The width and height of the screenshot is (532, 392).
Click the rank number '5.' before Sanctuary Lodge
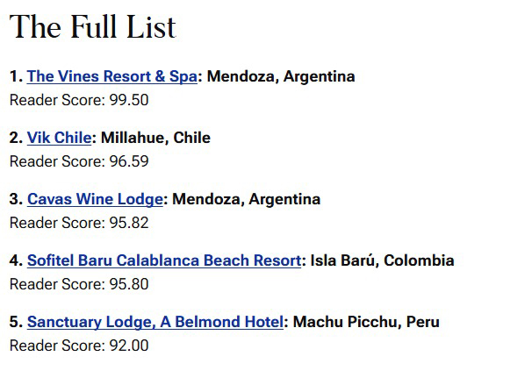(16, 322)
